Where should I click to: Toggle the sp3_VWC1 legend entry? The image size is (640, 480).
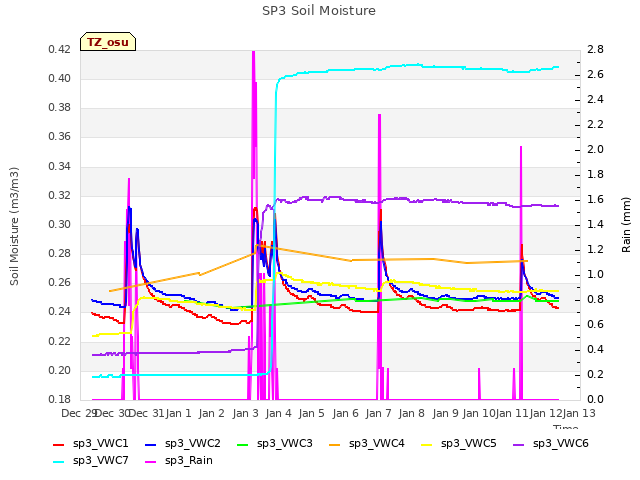91,444
